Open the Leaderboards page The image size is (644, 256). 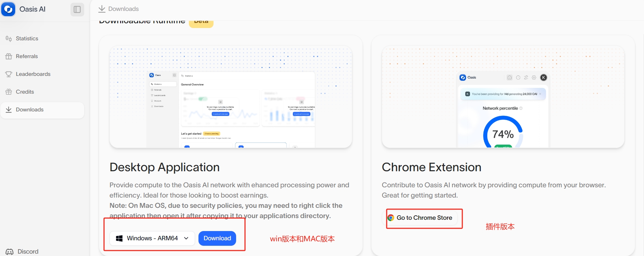[42, 74]
